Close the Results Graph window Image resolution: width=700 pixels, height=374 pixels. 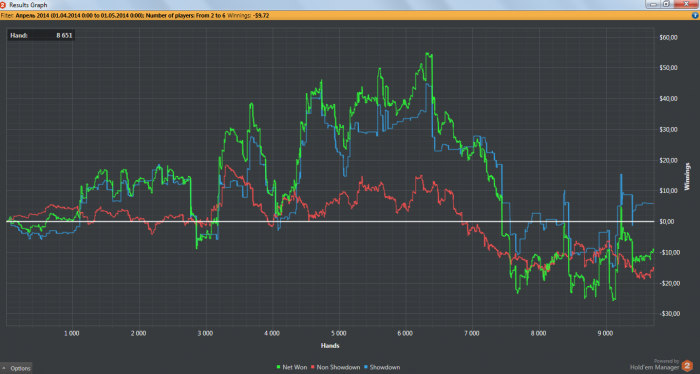(687, 4)
